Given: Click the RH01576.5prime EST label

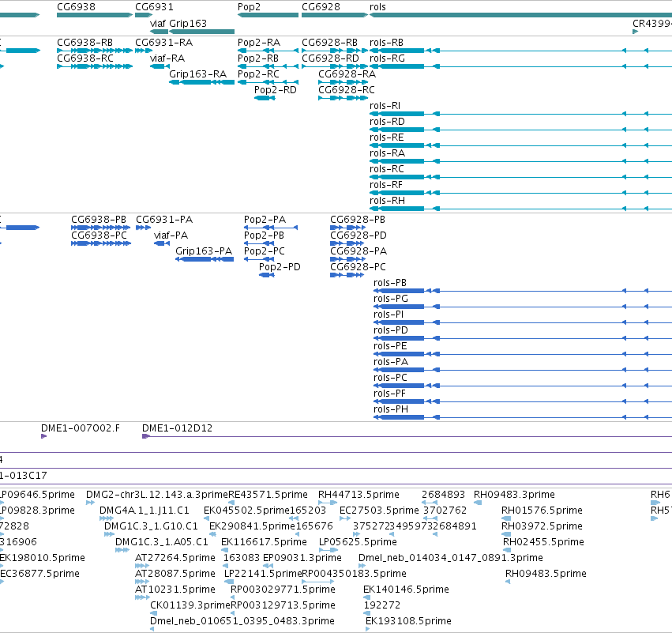Looking at the screenshot, I should 542,511.
